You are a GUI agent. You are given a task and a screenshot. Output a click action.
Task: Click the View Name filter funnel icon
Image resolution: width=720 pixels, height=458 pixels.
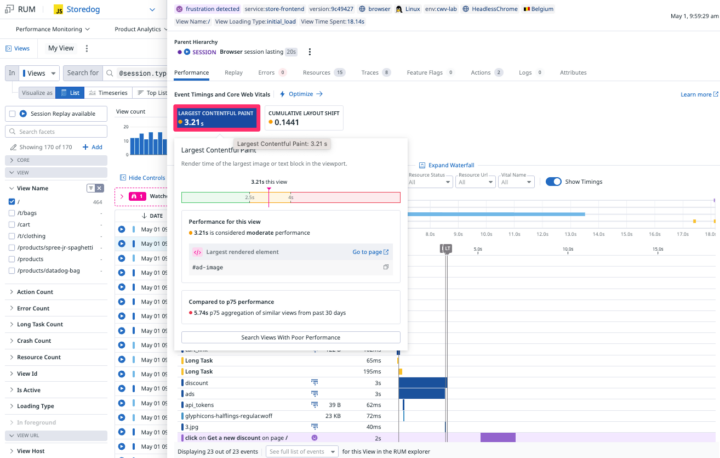click(90, 188)
